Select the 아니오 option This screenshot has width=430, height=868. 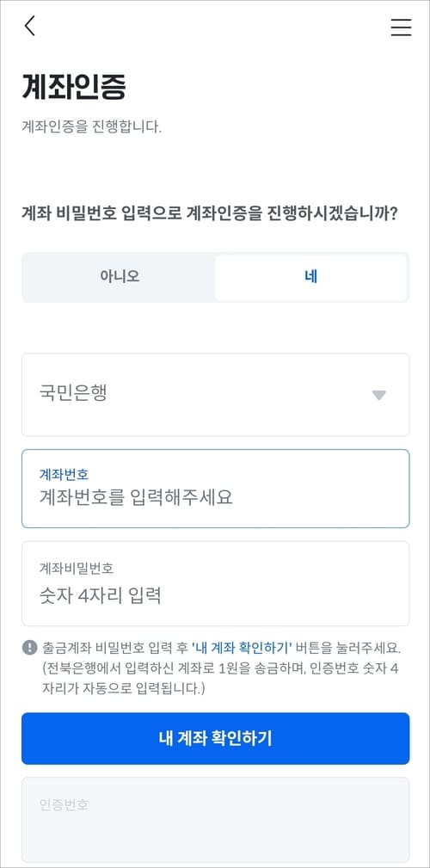click(120, 277)
